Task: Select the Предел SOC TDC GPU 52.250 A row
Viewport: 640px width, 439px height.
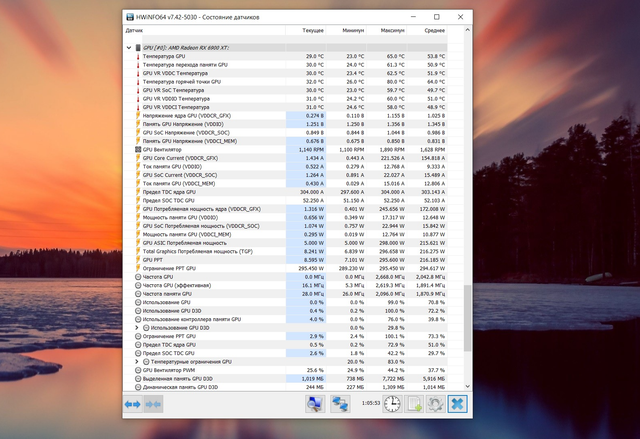Action: 285,200
